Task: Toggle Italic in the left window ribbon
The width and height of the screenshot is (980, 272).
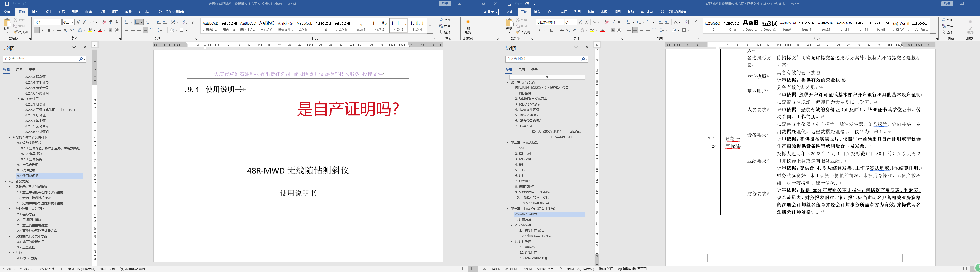Action: click(43, 30)
